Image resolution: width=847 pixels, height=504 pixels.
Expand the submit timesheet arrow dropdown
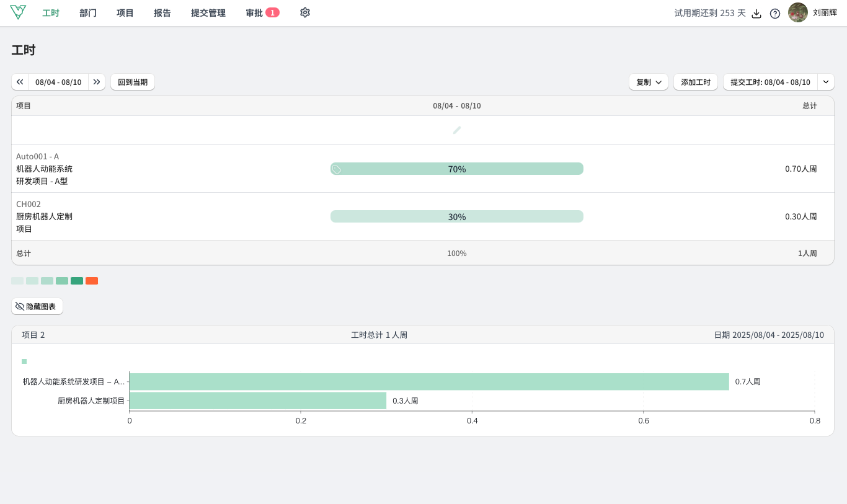click(825, 82)
